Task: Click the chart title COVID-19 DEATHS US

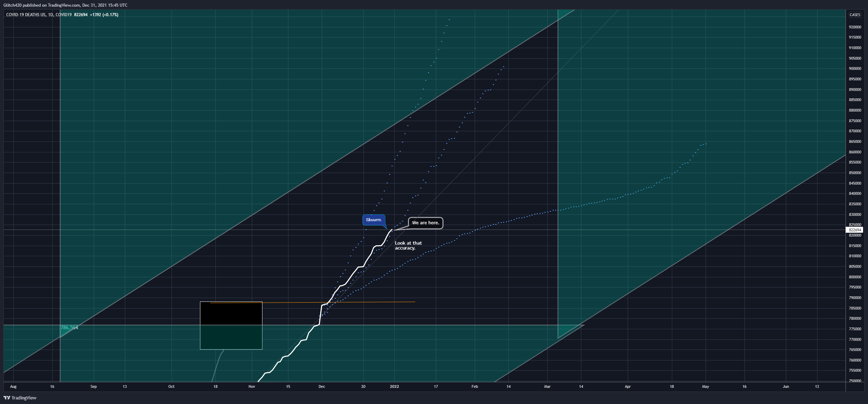Action: pos(26,15)
